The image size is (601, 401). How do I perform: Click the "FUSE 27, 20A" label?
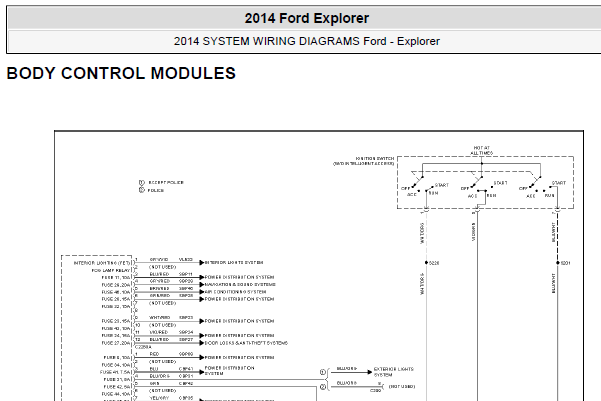coord(116,343)
